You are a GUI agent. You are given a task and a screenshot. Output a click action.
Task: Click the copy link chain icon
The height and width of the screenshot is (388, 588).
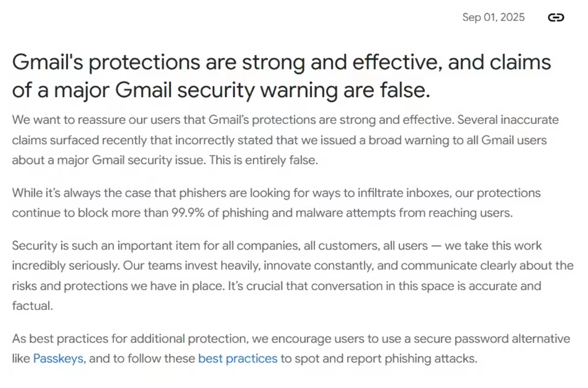(555, 18)
